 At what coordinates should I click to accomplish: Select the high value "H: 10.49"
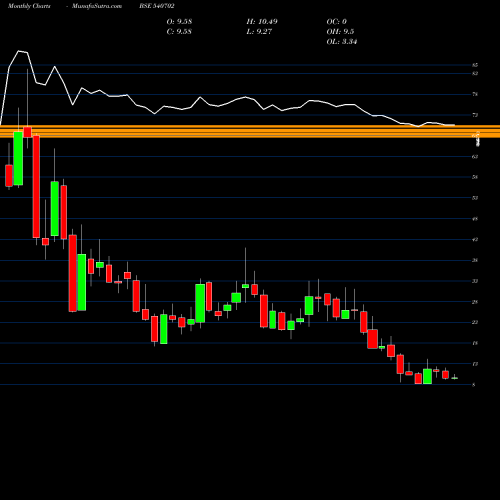coord(262,21)
